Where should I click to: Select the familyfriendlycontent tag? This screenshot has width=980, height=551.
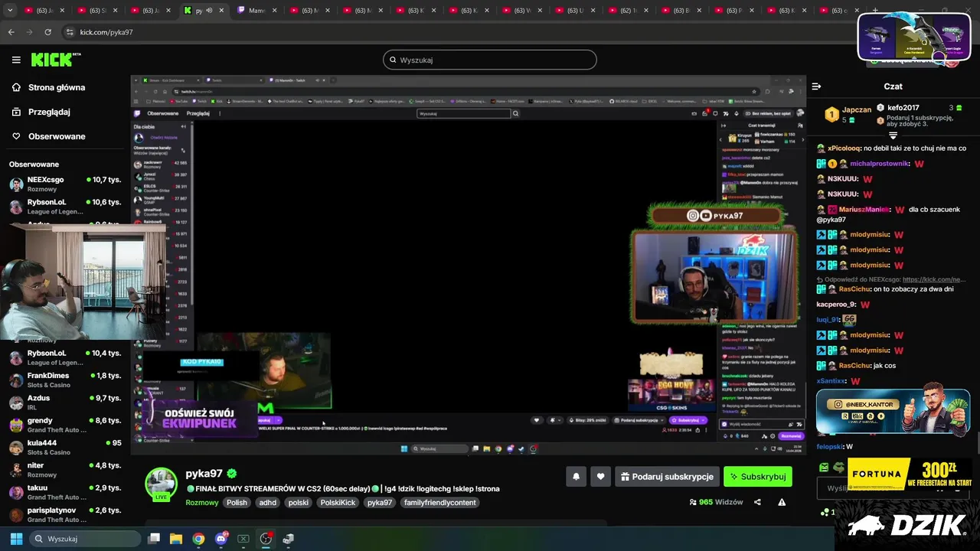(x=440, y=503)
